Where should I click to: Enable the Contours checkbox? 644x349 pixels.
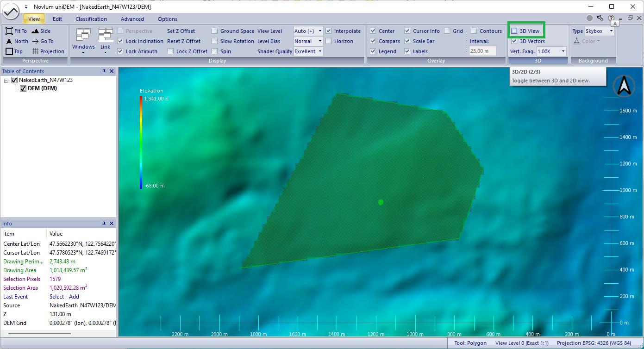474,31
